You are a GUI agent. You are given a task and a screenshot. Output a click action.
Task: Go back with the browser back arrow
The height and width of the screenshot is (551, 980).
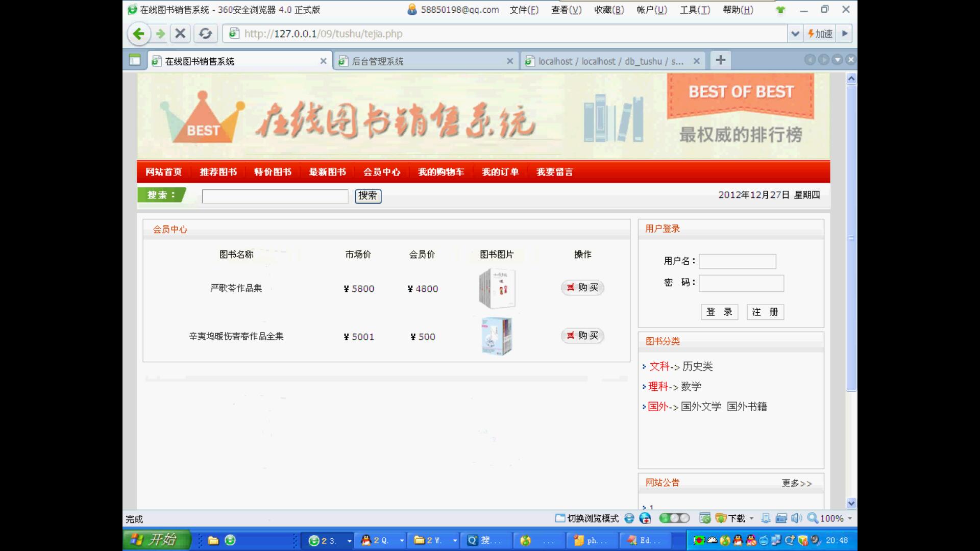(x=138, y=34)
